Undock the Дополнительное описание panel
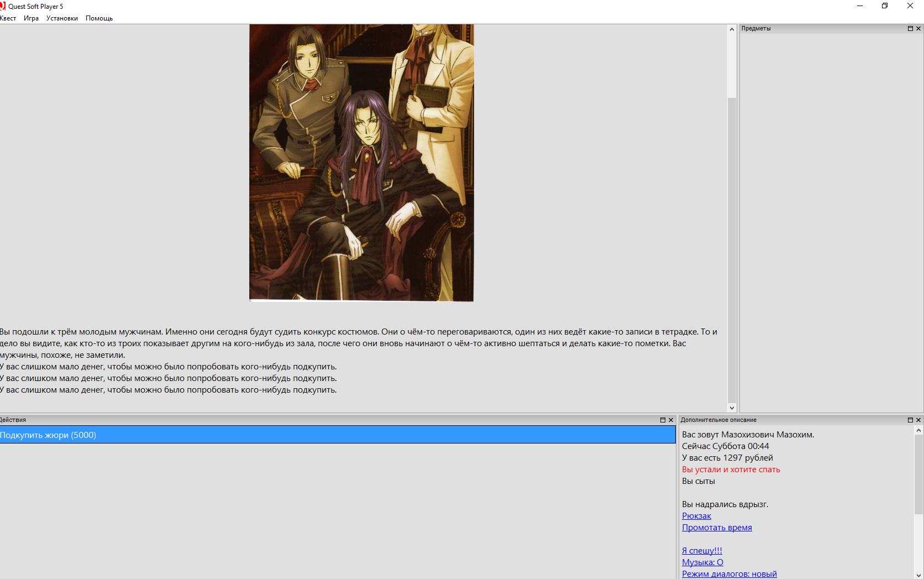924x579 pixels. (x=910, y=420)
